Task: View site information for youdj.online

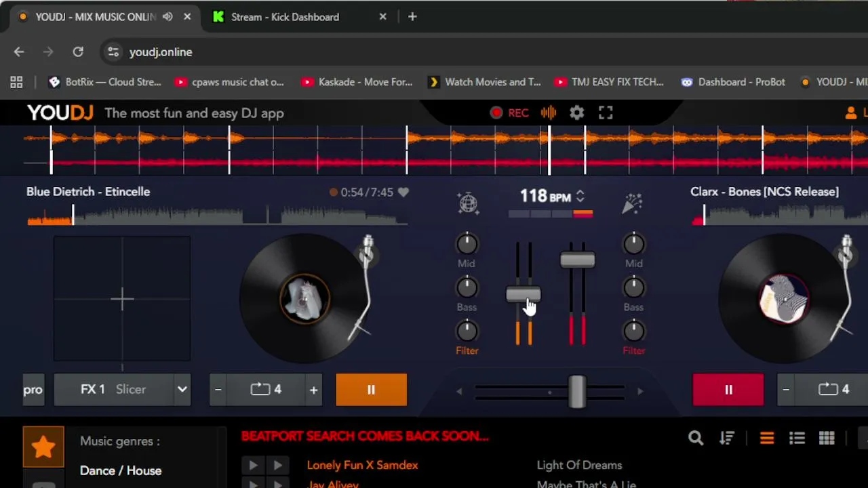Action: [113, 52]
